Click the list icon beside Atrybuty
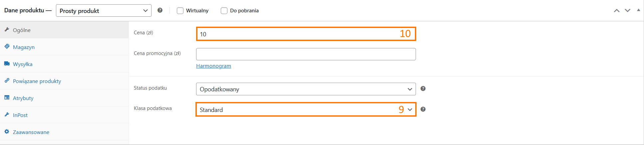This screenshot has height=145, width=644. coord(7,98)
